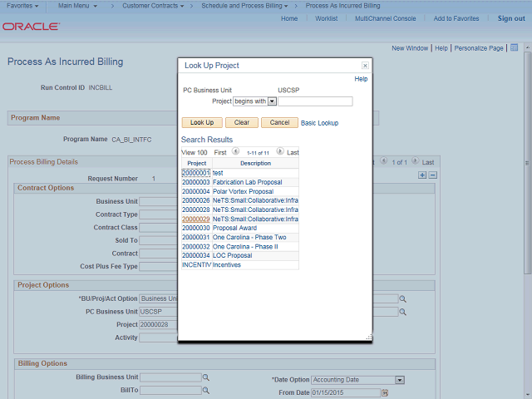Click New Window link
The image size is (532, 399).
tap(410, 48)
